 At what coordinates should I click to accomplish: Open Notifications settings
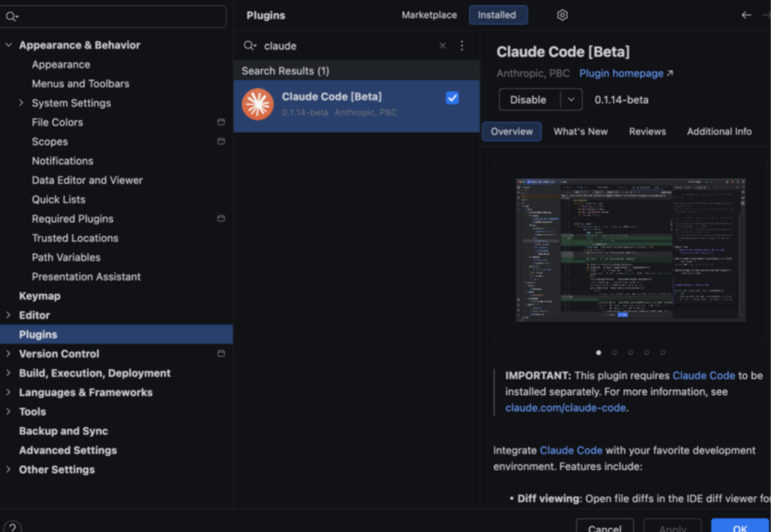pyautogui.click(x=63, y=161)
